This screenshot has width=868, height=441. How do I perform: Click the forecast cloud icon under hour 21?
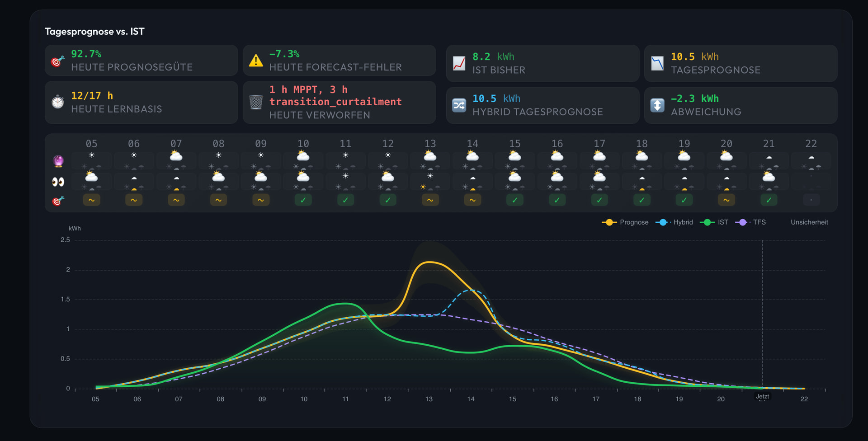click(769, 157)
